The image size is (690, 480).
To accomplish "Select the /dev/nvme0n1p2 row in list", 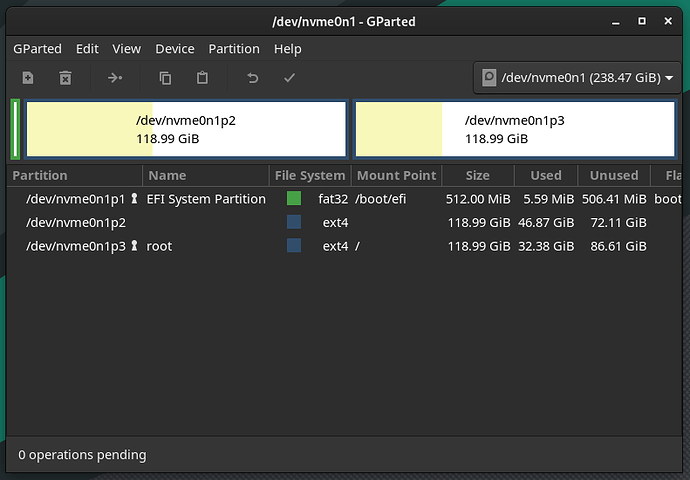I will click(344, 222).
